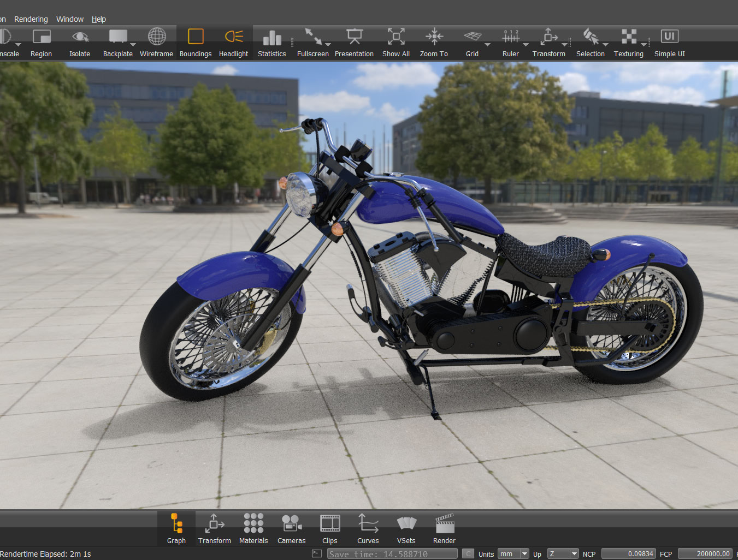Open the Help menu

[x=99, y=19]
